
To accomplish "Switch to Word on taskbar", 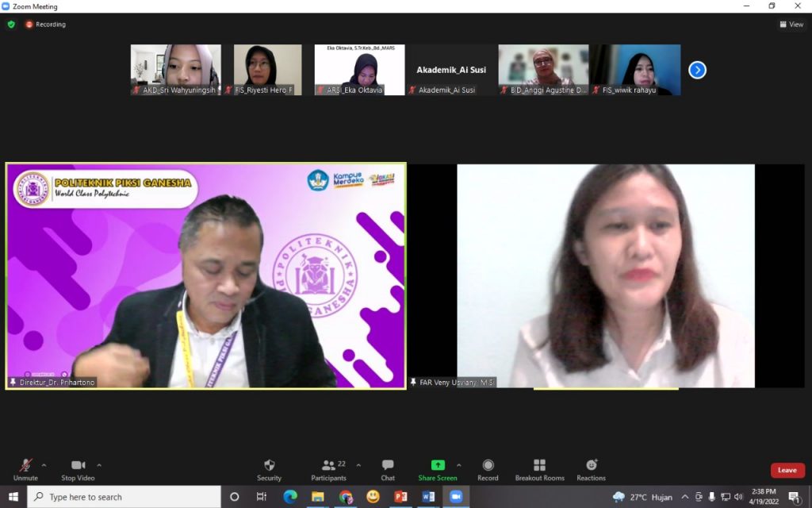I will coord(428,497).
